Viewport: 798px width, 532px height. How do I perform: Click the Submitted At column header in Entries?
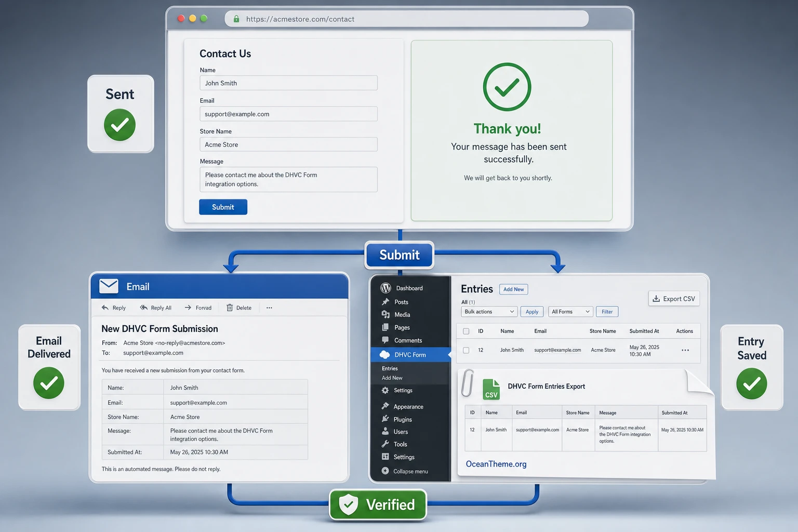[x=644, y=331]
